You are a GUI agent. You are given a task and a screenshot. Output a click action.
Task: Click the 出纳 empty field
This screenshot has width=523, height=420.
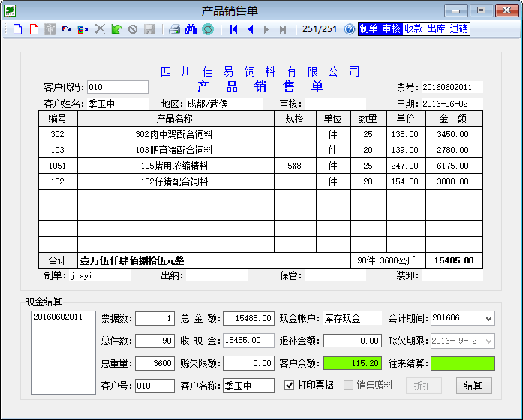[216, 276]
